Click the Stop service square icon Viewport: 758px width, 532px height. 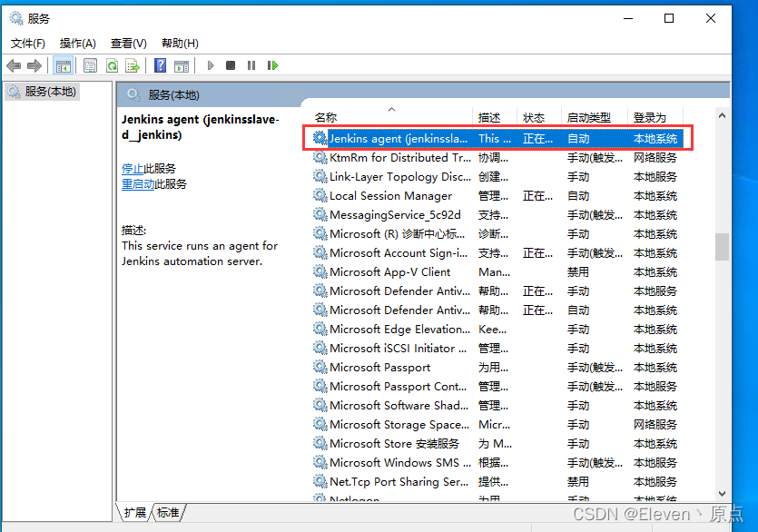click(231, 65)
